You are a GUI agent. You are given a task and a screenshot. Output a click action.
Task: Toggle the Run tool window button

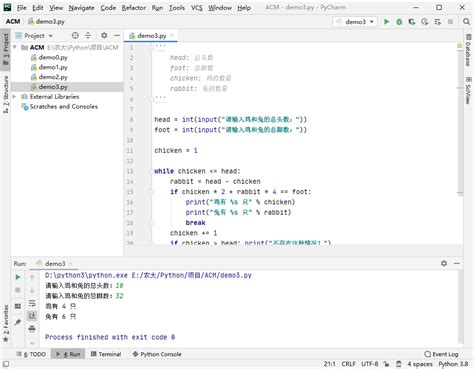coord(68,354)
